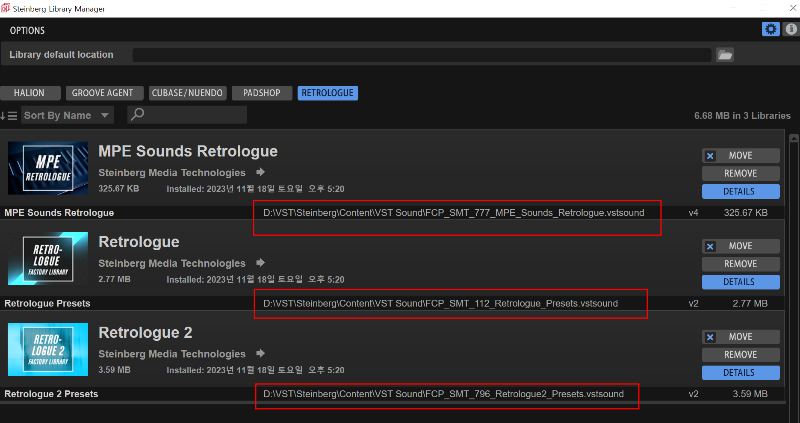The width and height of the screenshot is (800, 423).
Task: Click the info icon at top right
Action: [x=790, y=29]
